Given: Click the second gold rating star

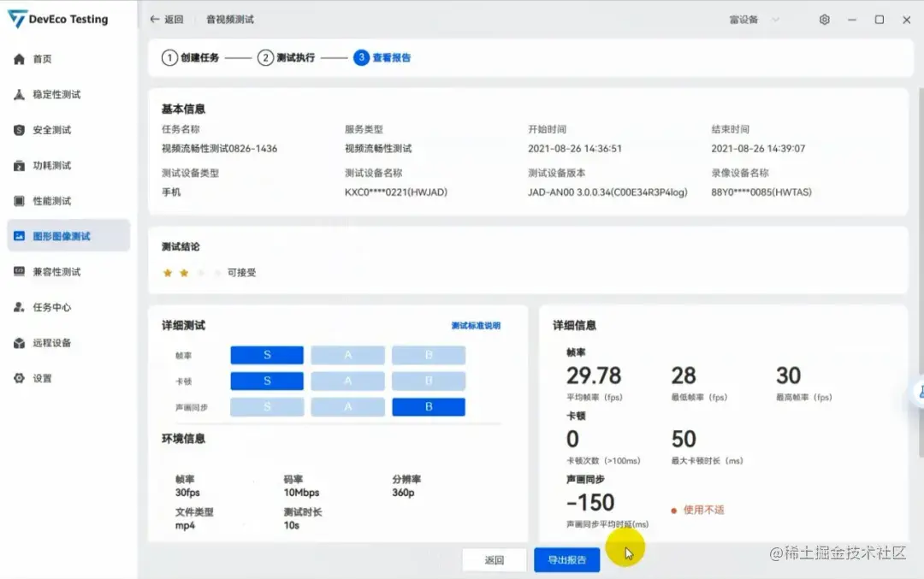Looking at the screenshot, I should tap(185, 273).
